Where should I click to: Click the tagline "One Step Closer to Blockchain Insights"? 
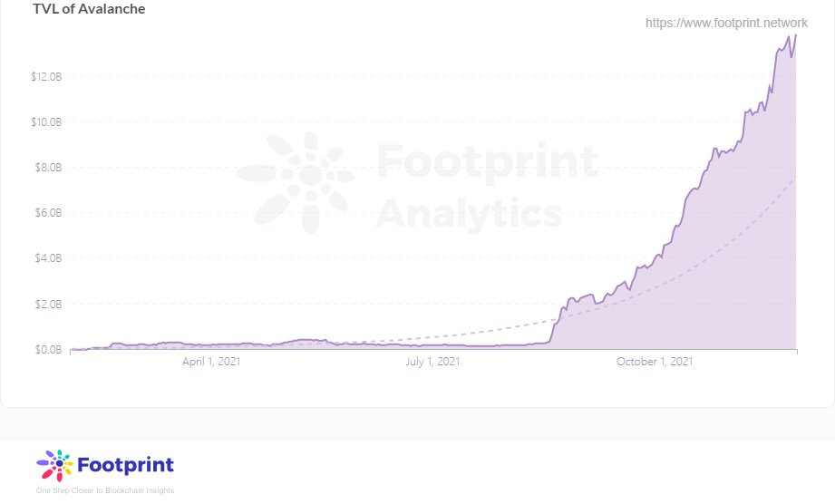(x=105, y=490)
